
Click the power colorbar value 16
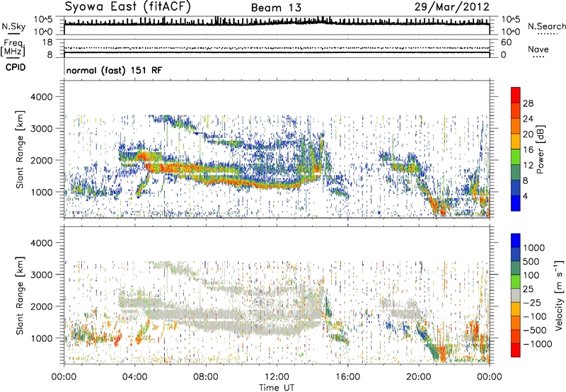pos(528,150)
